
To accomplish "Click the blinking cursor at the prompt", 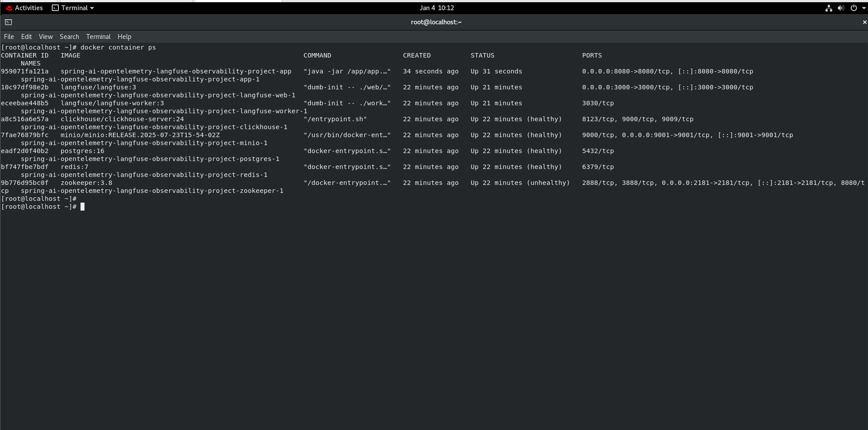I will click(x=83, y=206).
